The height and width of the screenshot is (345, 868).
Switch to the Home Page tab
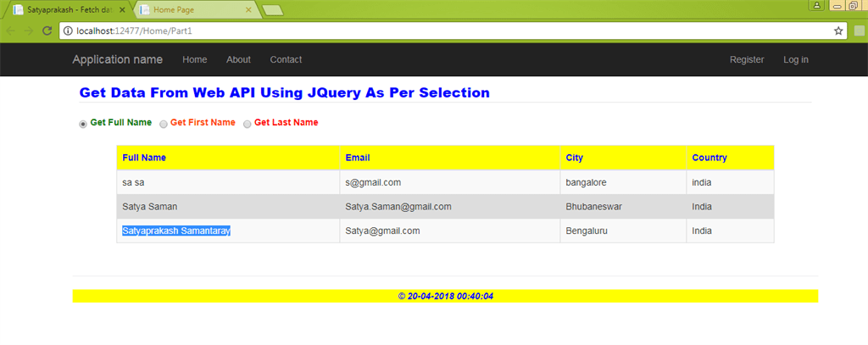196,10
